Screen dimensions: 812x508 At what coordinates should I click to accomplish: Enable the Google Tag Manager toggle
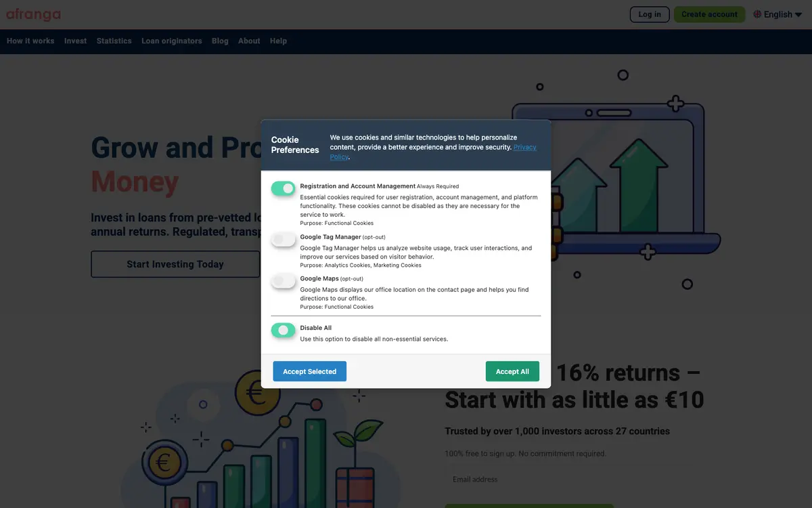click(x=284, y=239)
